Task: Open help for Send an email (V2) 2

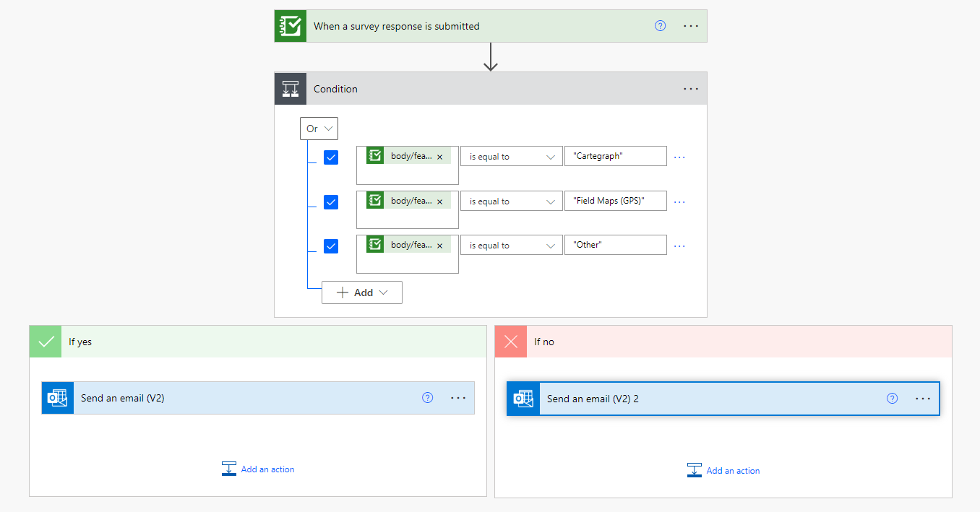Action: click(x=892, y=398)
